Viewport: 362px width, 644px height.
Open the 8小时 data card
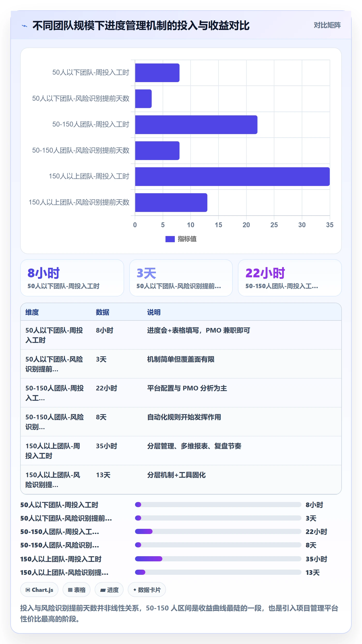click(x=72, y=278)
